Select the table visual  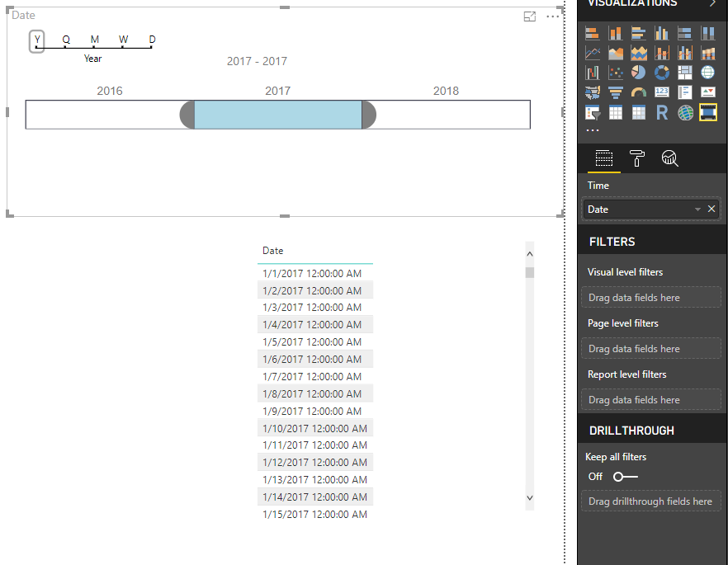tap(615, 113)
